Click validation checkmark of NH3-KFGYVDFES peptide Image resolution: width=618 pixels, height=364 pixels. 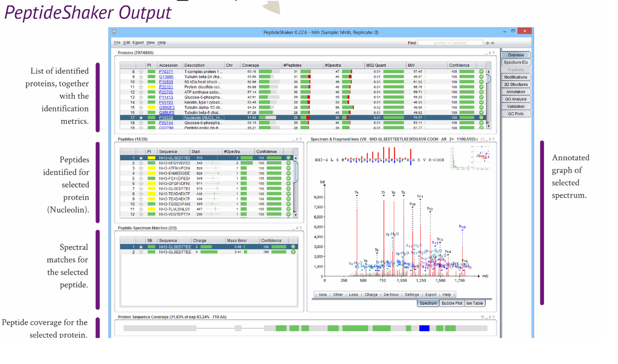tap(288, 163)
